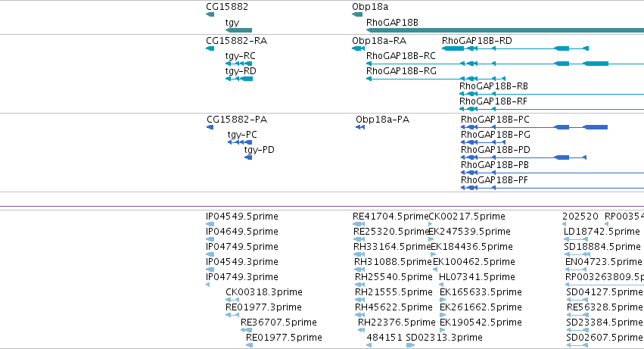Select protein label RhoGAP18B-PD
The height and width of the screenshot is (349, 644).
(x=496, y=150)
